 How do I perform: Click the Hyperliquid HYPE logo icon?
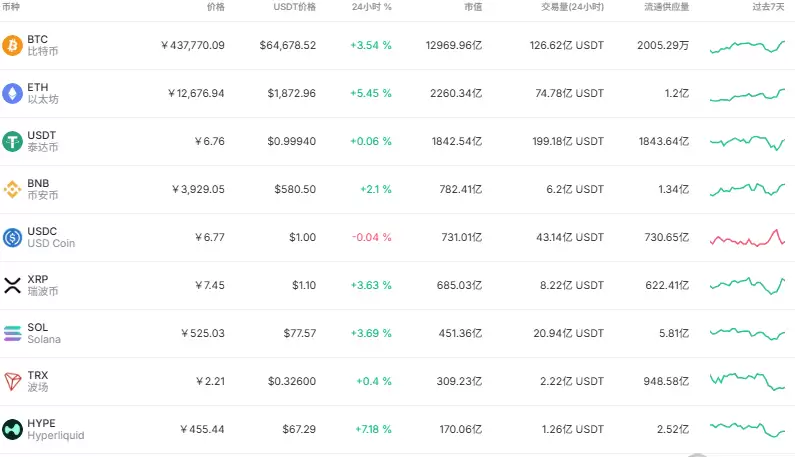[12, 430]
